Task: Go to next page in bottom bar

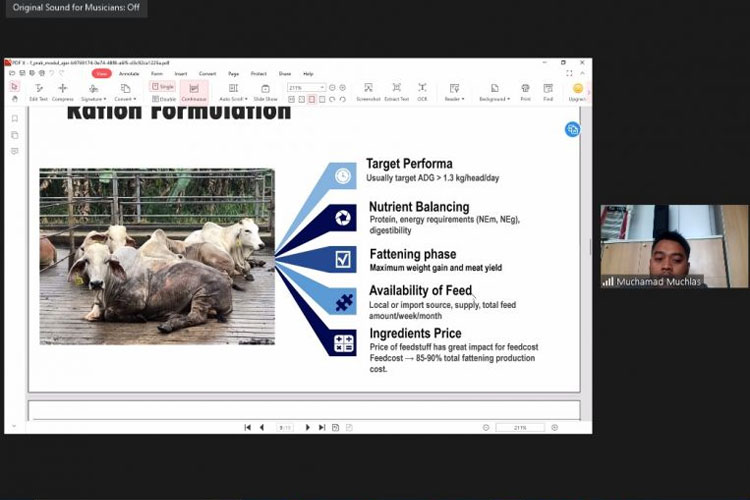Action: tap(307, 427)
